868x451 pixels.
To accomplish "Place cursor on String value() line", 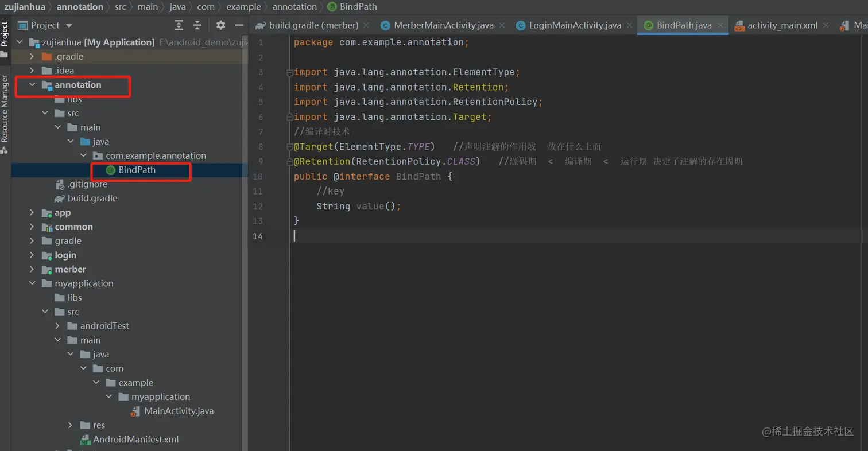I will tap(358, 206).
